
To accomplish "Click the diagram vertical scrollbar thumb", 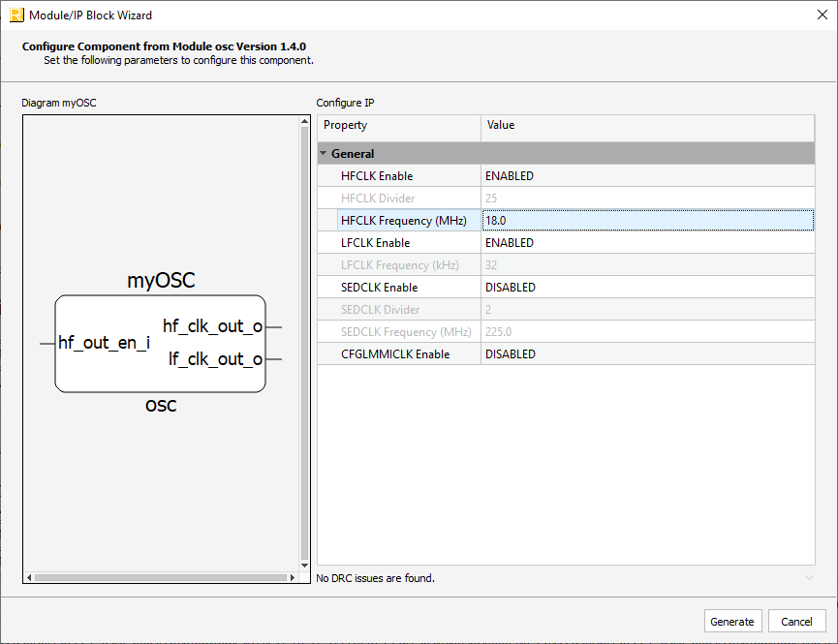I will tap(304, 343).
